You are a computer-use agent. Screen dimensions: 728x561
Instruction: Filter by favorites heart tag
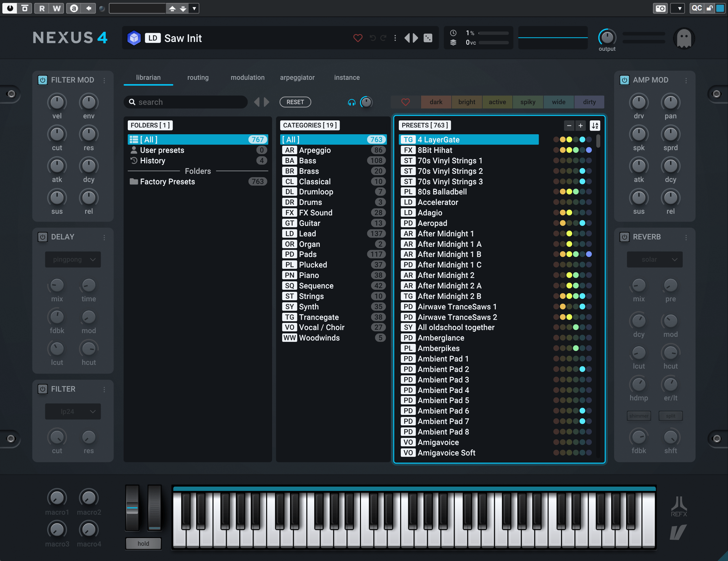coord(406,102)
